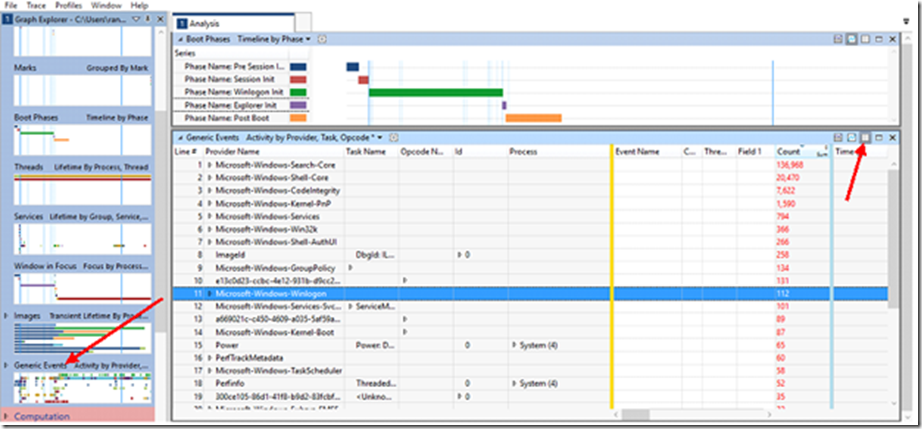922x429 pixels.
Task: Select Microsoft-Windows-Kernel-Boot row
Action: 530,333
